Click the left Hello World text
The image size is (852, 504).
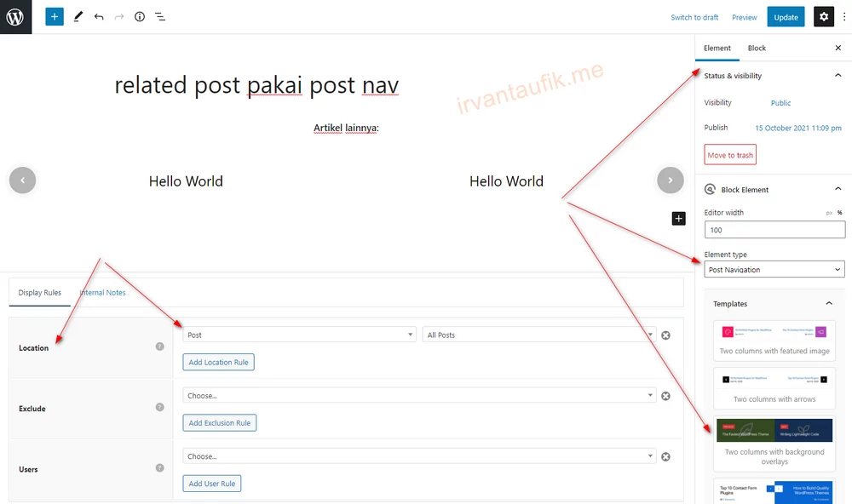tap(186, 181)
